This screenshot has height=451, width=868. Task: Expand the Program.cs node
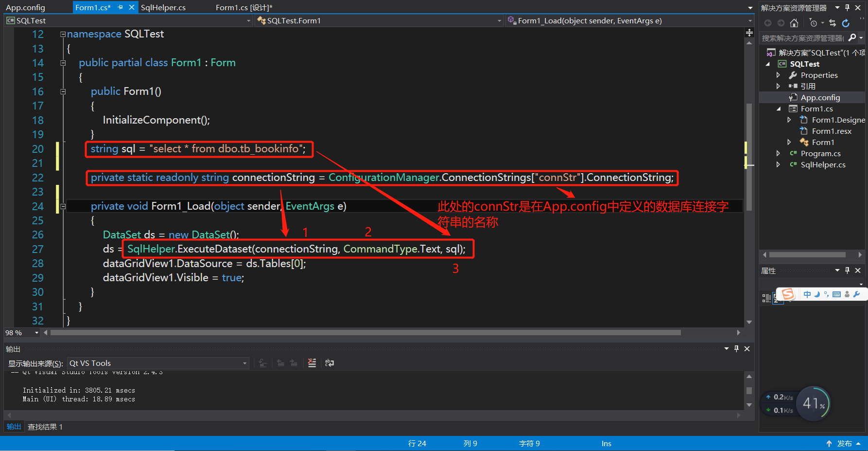point(778,153)
